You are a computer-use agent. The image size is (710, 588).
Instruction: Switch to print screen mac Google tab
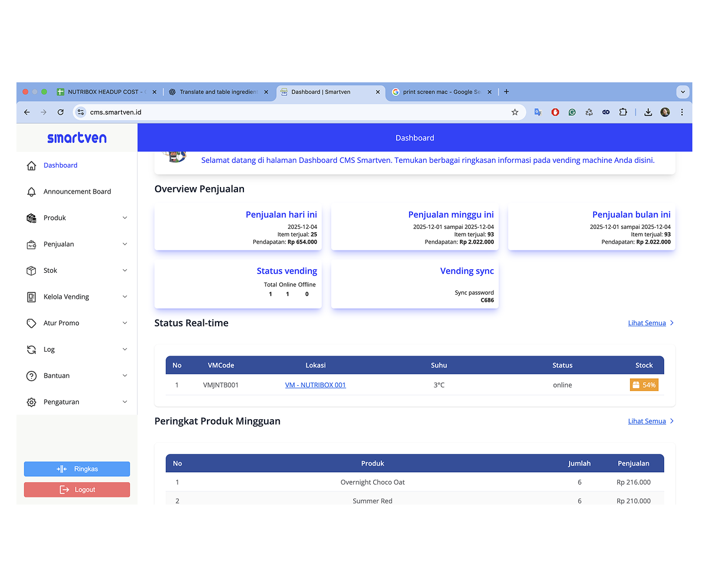[441, 92]
